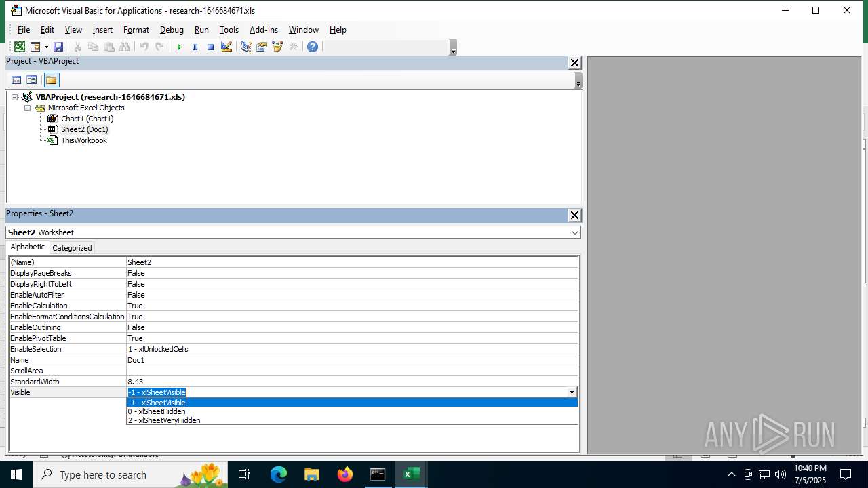This screenshot has width=868, height=488.
Task: Open Firefox from the taskbar
Action: [344, 474]
